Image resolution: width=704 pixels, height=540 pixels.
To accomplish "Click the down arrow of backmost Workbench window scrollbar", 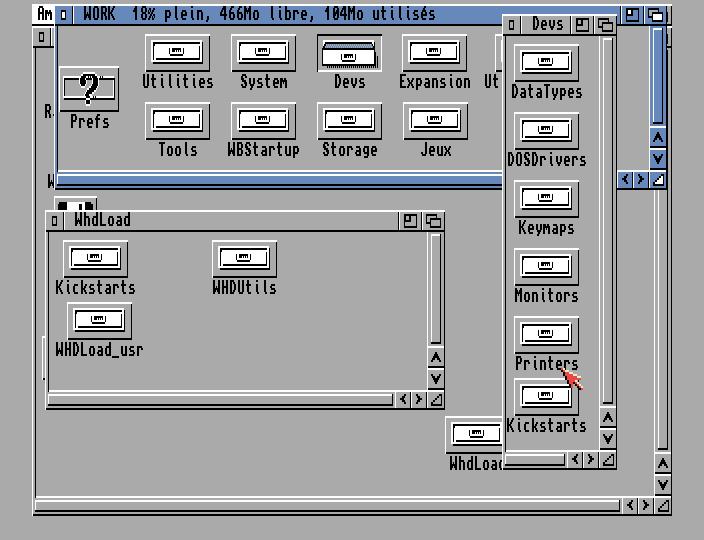I will click(663, 484).
